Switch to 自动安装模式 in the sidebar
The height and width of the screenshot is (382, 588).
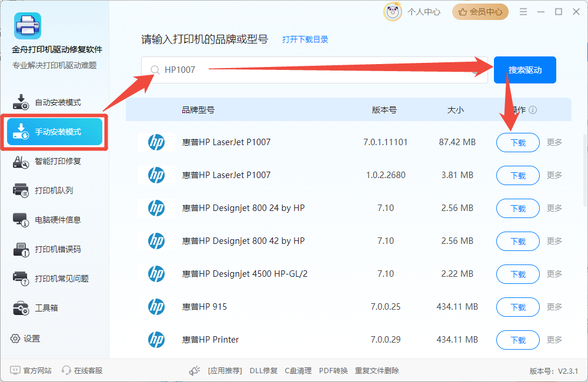pos(55,102)
